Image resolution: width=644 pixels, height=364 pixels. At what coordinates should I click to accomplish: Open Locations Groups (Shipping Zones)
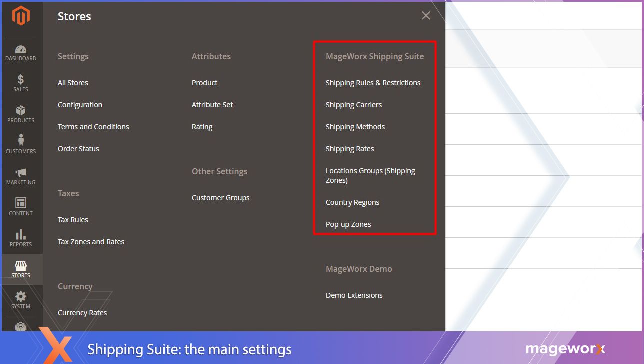370,175
